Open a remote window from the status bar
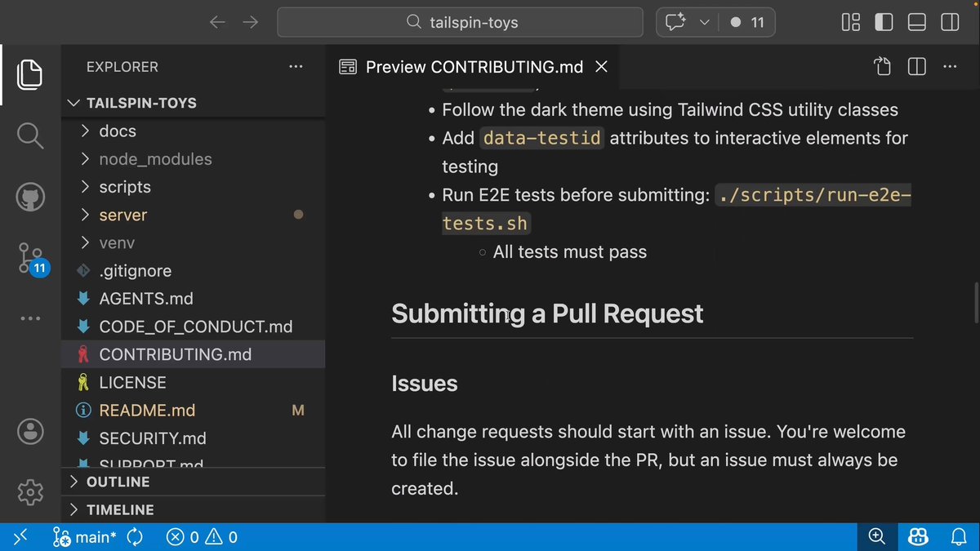 point(20,537)
